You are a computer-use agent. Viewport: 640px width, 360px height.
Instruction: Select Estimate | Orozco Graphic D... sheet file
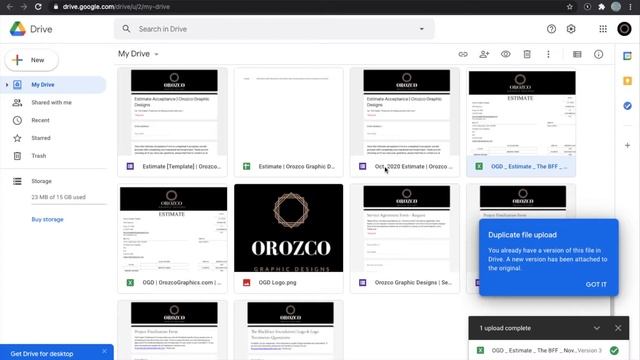[x=289, y=122]
